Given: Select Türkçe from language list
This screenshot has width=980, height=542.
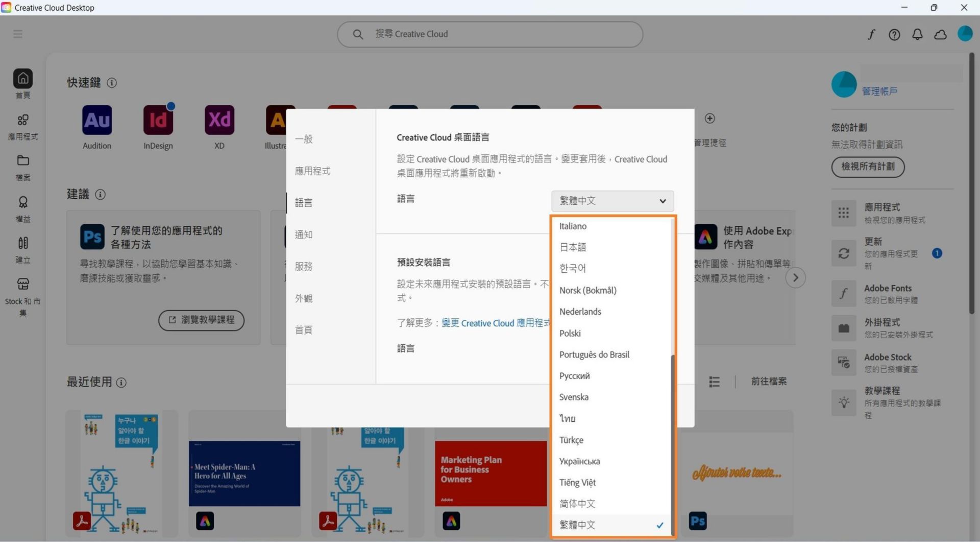Looking at the screenshot, I should pyautogui.click(x=611, y=440).
